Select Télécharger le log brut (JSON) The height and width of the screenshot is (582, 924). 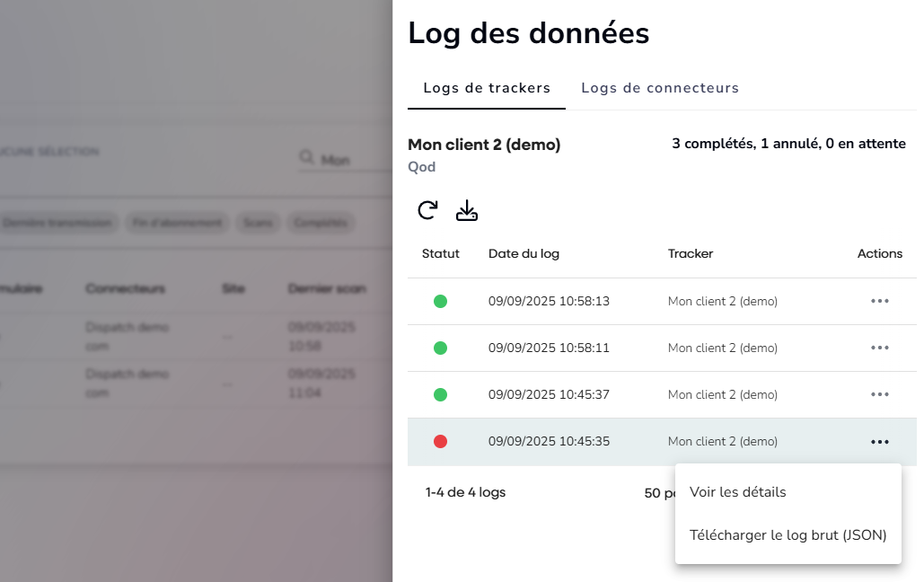[788, 535]
